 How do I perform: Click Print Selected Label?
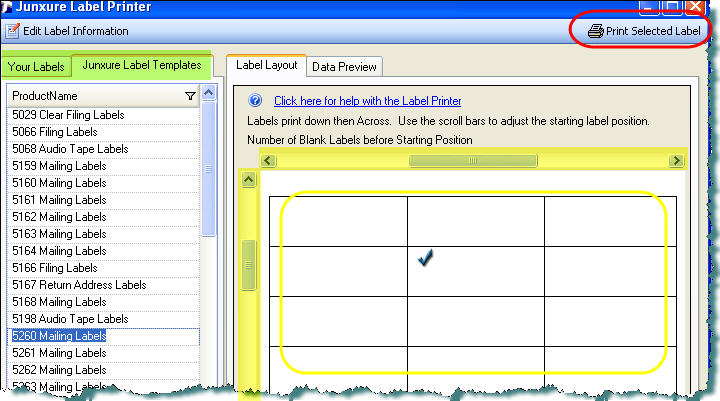click(x=644, y=31)
